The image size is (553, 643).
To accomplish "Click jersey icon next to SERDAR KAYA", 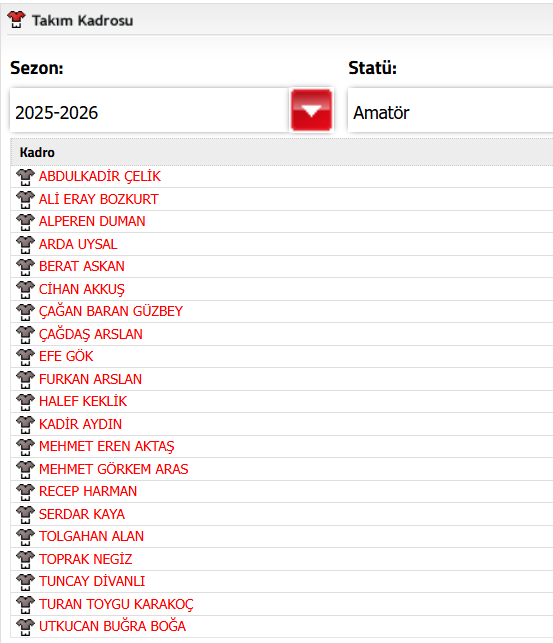I will click(25, 515).
